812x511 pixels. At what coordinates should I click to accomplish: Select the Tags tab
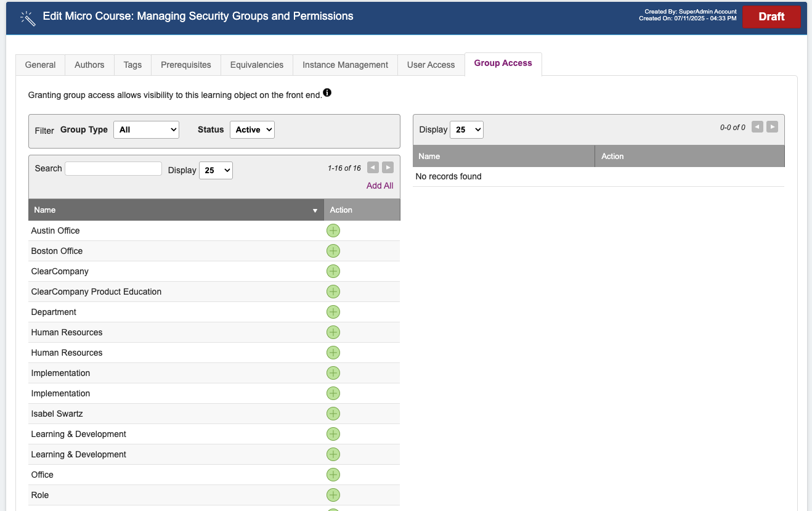point(132,65)
